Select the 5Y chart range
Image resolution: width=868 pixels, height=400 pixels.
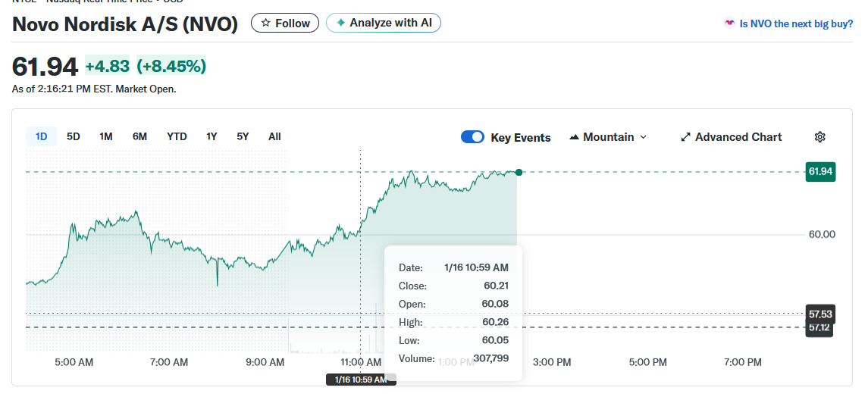[243, 136]
